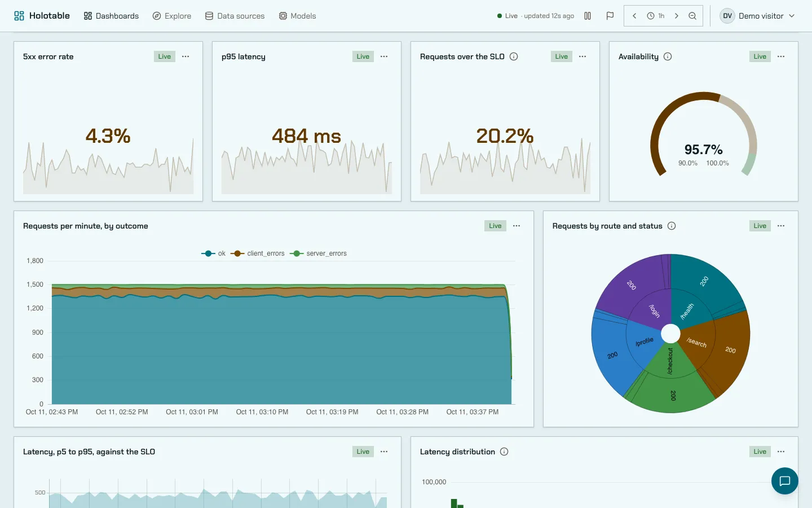Navigate to Explore
This screenshot has height=508, width=812.
pyautogui.click(x=172, y=16)
